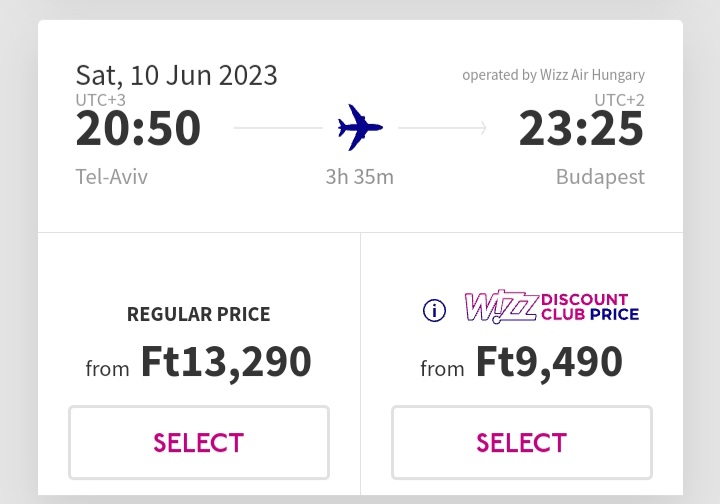Screen dimensions: 720x504
Task: Click the REGULAR PRICE heading
Action: (199, 314)
